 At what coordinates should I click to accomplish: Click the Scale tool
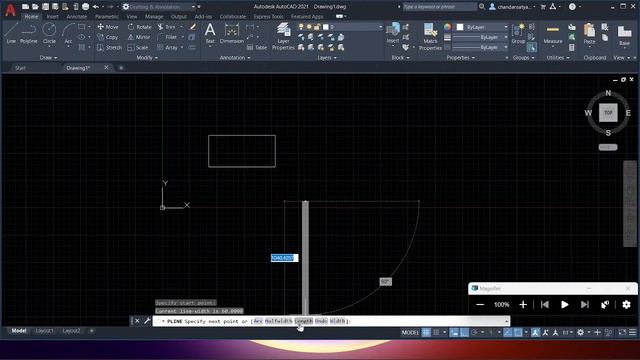click(x=138, y=48)
